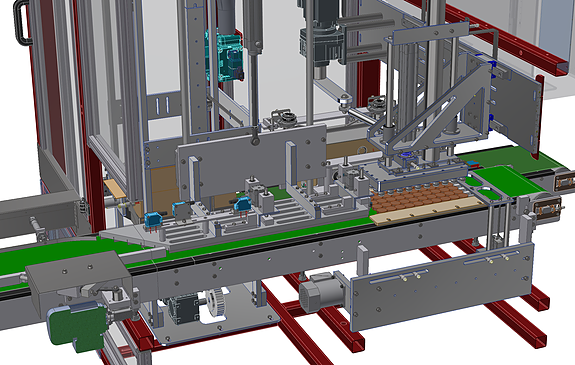This screenshot has width=575, height=365.
Task: Select the slotted gray side plate at lower right
Action: point(441,286)
